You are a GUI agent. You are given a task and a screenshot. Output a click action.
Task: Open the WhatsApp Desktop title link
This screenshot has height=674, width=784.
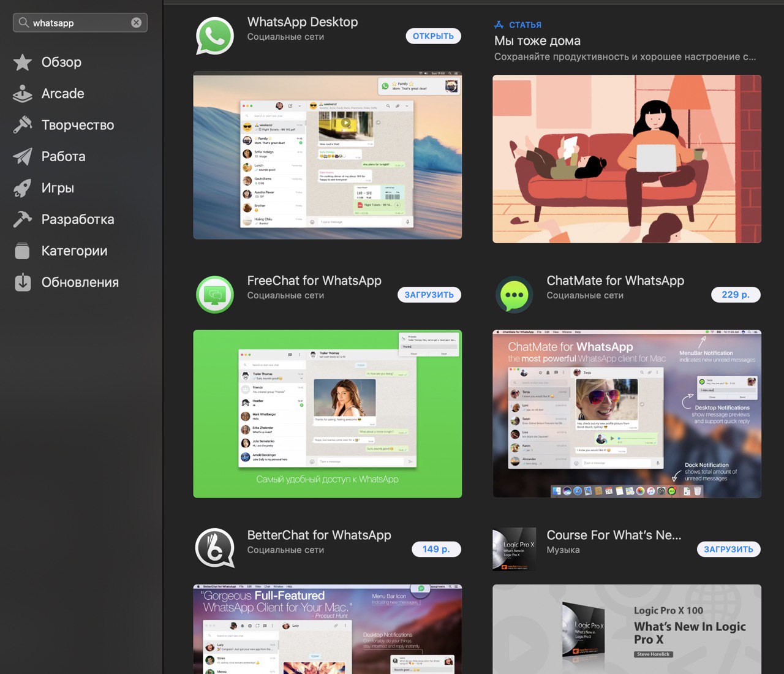303,22
